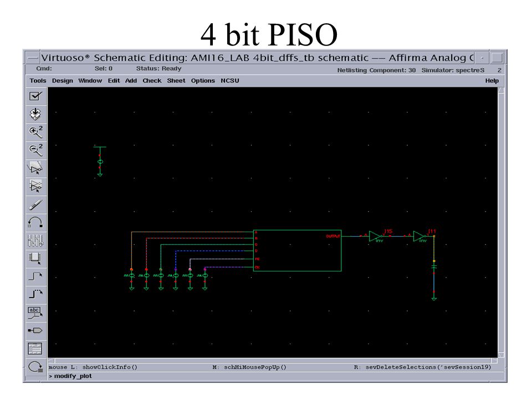
Task: Open the Design menu
Action: pos(63,81)
